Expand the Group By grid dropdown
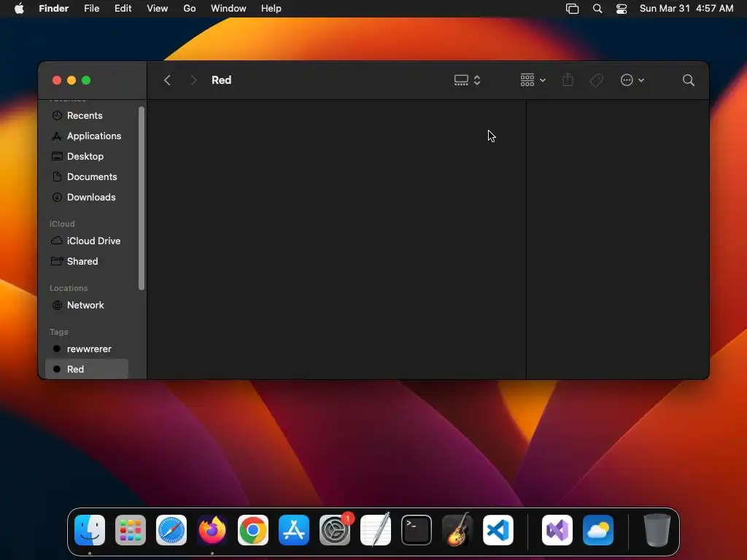This screenshot has width=747, height=560. [x=533, y=80]
